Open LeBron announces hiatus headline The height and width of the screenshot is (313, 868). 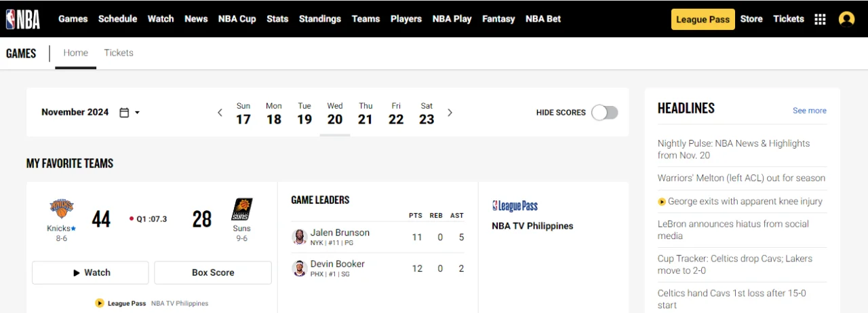click(733, 230)
